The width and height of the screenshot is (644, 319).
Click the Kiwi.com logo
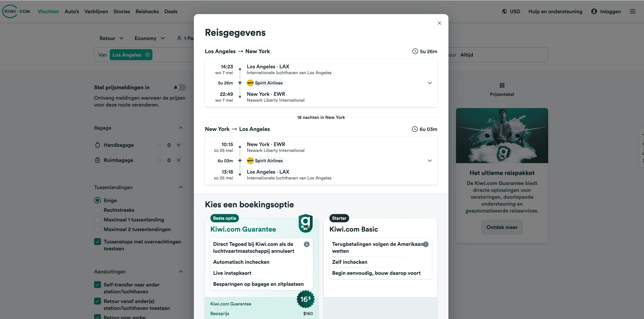click(x=16, y=11)
